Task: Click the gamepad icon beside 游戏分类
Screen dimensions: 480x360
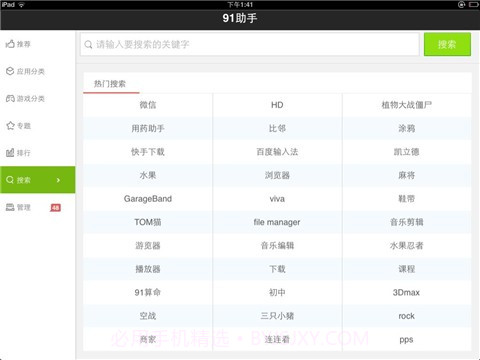Action: (x=10, y=98)
